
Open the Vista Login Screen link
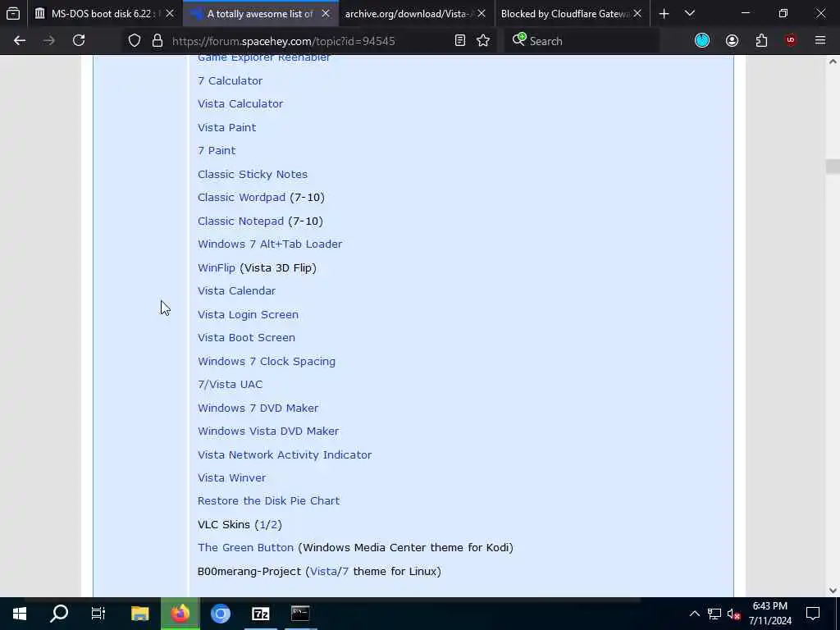tap(248, 314)
